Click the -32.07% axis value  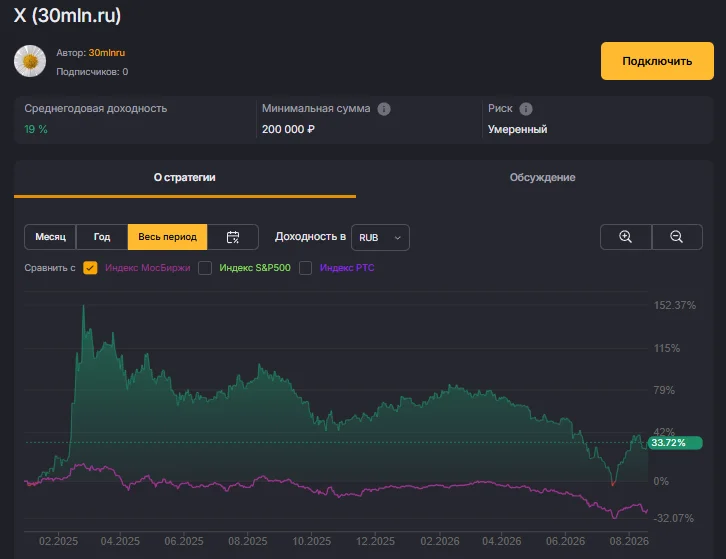pos(673,518)
